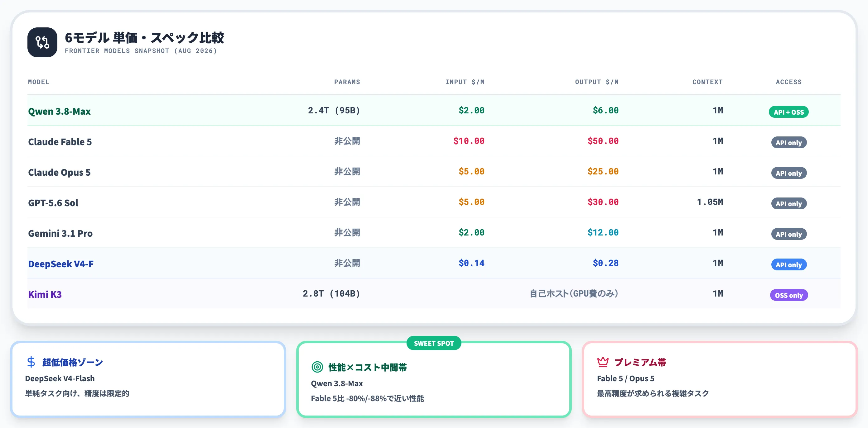Click the dollar sign icon in 超低価格ゾーン card
The image size is (868, 428).
click(31, 362)
